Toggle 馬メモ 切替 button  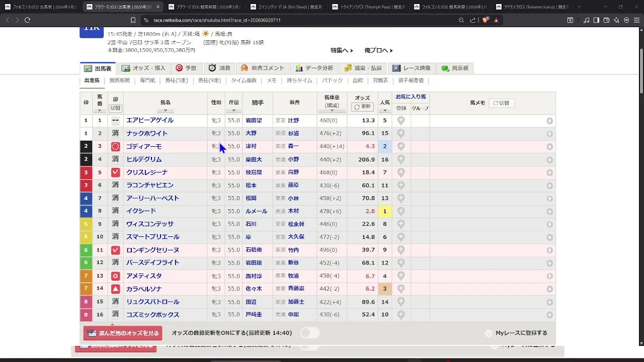[502, 103]
